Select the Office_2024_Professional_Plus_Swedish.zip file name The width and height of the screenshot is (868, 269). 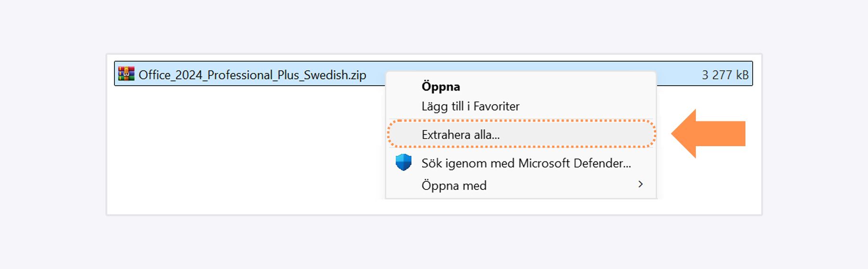pyautogui.click(x=252, y=75)
